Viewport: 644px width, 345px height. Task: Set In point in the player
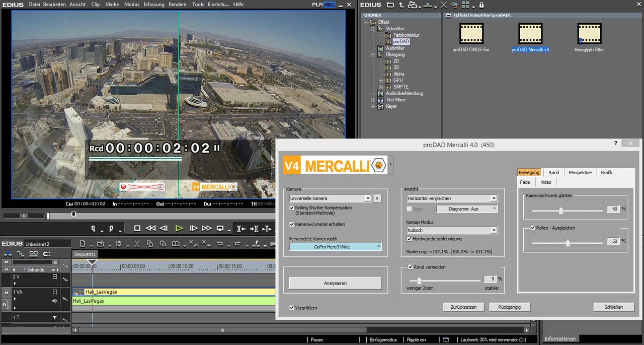tap(93, 229)
